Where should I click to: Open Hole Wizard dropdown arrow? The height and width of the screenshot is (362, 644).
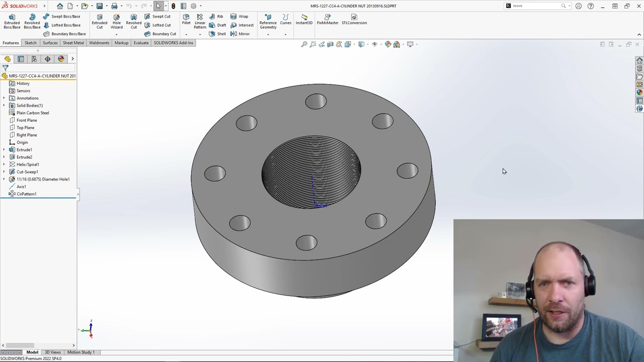tap(116, 34)
